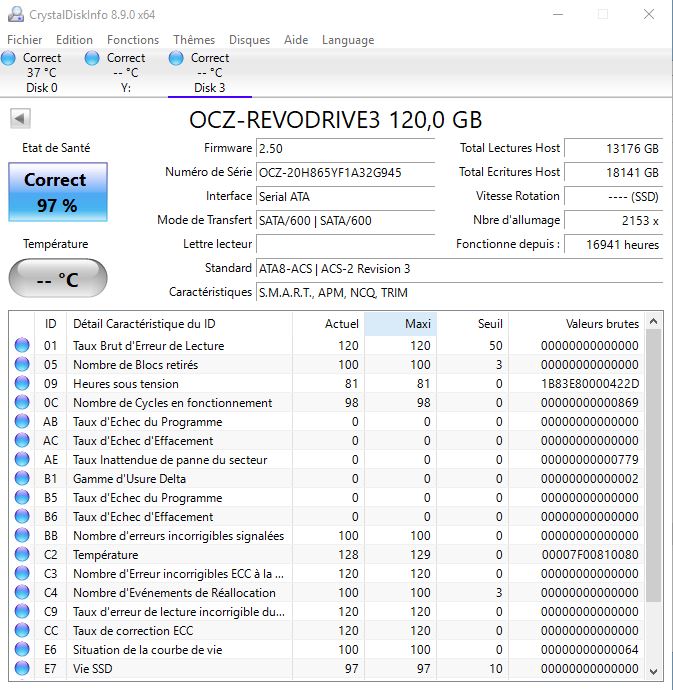Click the status orb for ID B1
Viewport: 673px width, 690px height.
[x=22, y=478]
